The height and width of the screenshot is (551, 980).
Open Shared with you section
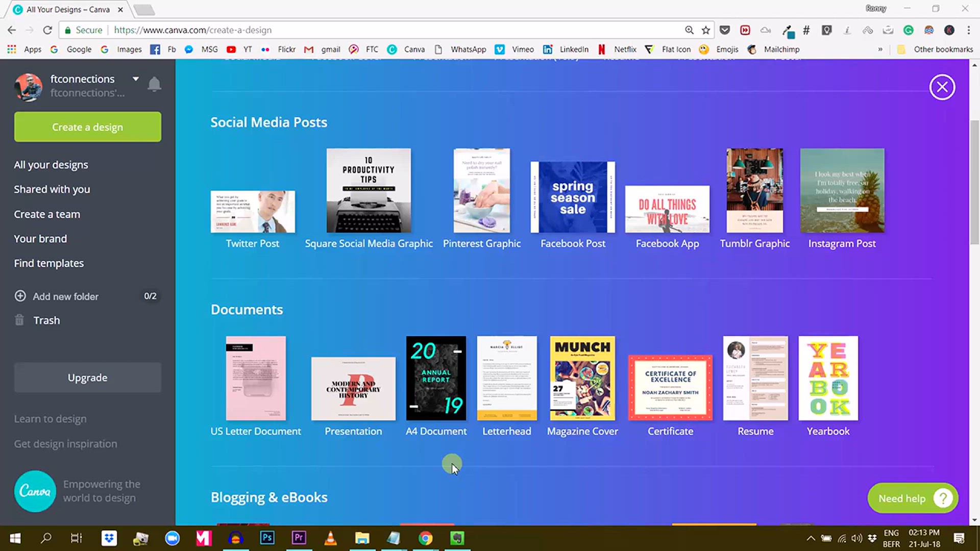click(x=52, y=189)
